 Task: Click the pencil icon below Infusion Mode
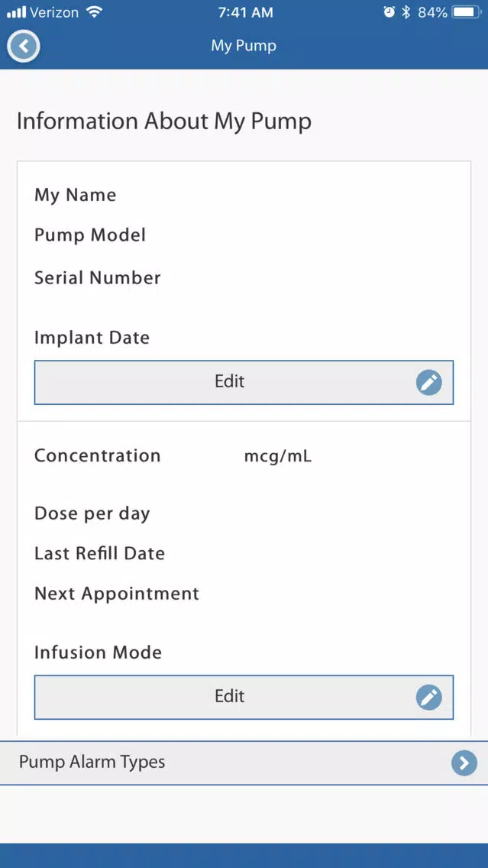pos(428,697)
